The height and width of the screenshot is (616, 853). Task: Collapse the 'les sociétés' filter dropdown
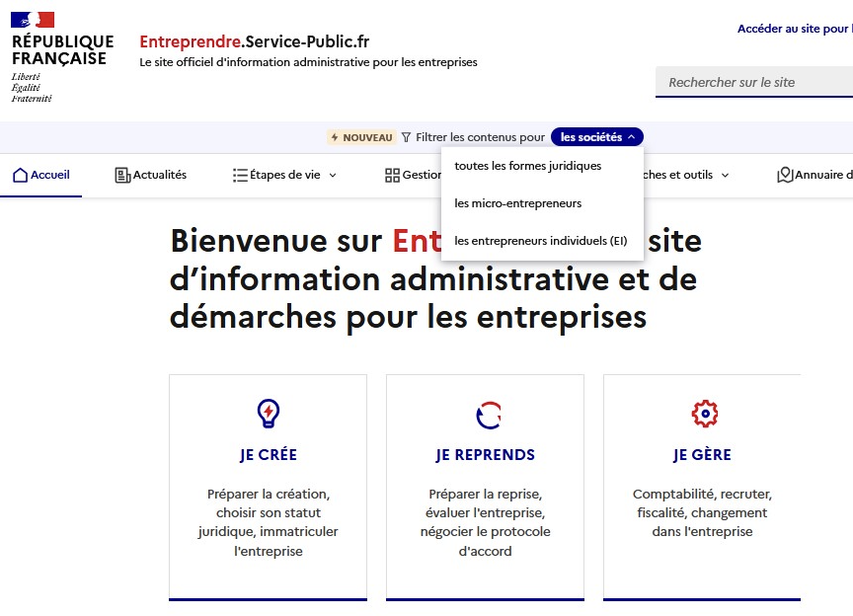click(597, 137)
